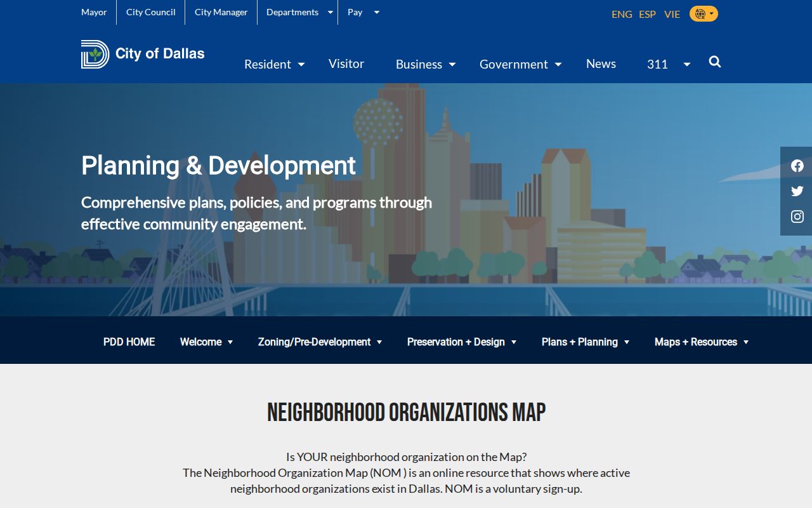Expand the Resident menu
The height and width of the screenshot is (508, 812).
pos(275,64)
